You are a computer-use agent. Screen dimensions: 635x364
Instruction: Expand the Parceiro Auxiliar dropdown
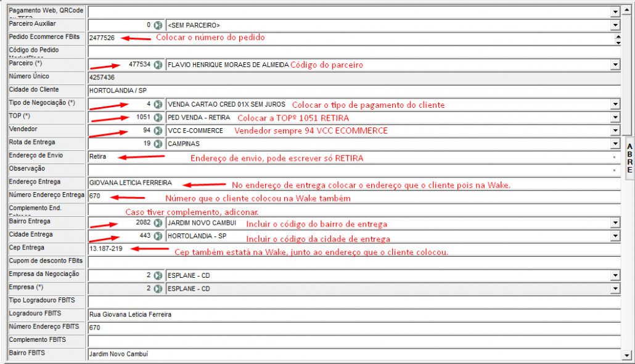[x=615, y=25]
